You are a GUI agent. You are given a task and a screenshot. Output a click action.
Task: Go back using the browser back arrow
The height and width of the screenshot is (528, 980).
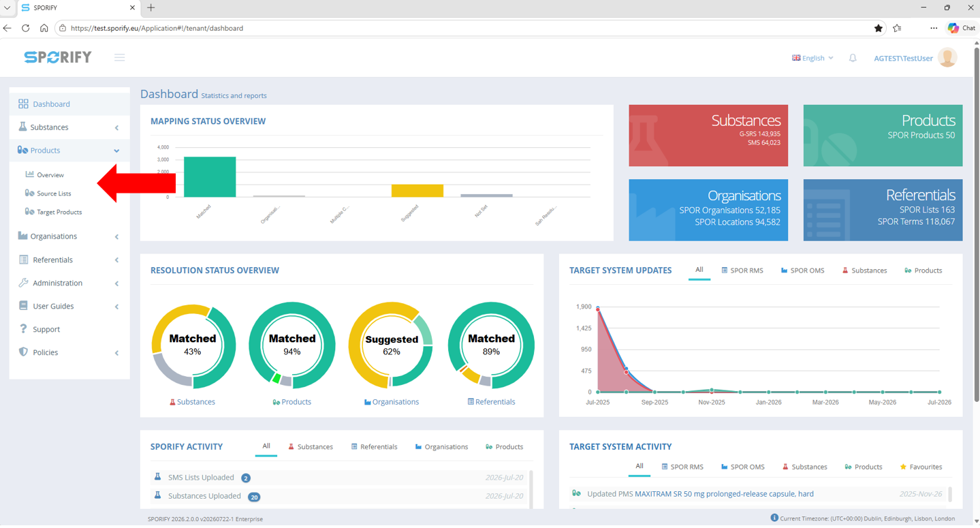[7, 28]
